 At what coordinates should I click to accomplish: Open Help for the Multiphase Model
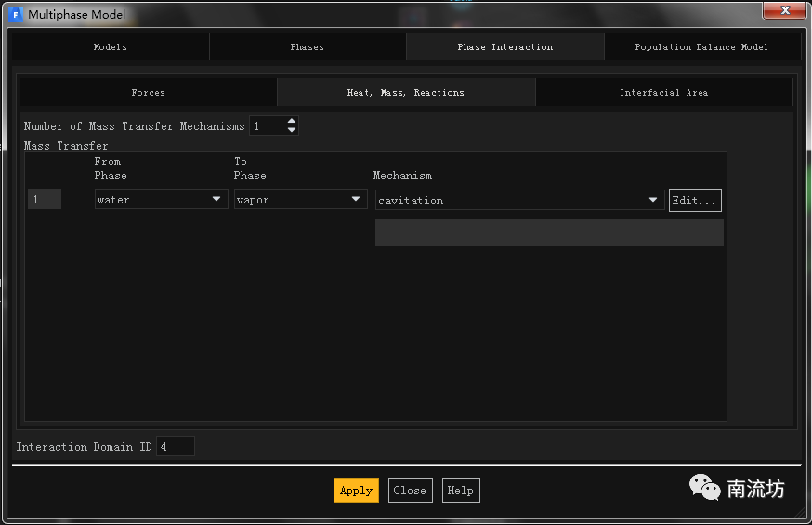pos(460,491)
